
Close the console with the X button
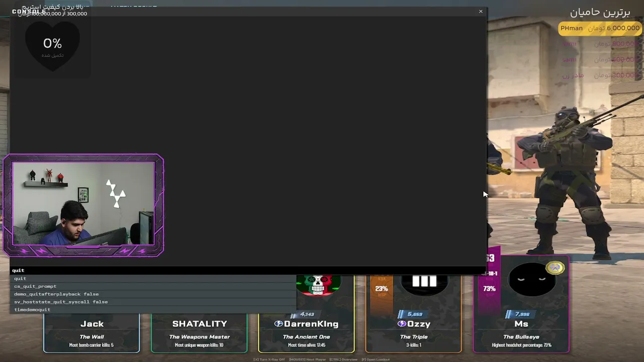(x=480, y=11)
